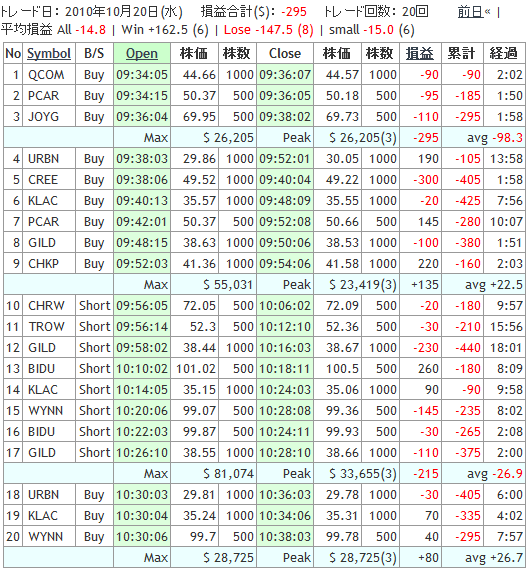Sort table by Symbol column header
Viewport: 528px width, 570px height.
click(49, 53)
